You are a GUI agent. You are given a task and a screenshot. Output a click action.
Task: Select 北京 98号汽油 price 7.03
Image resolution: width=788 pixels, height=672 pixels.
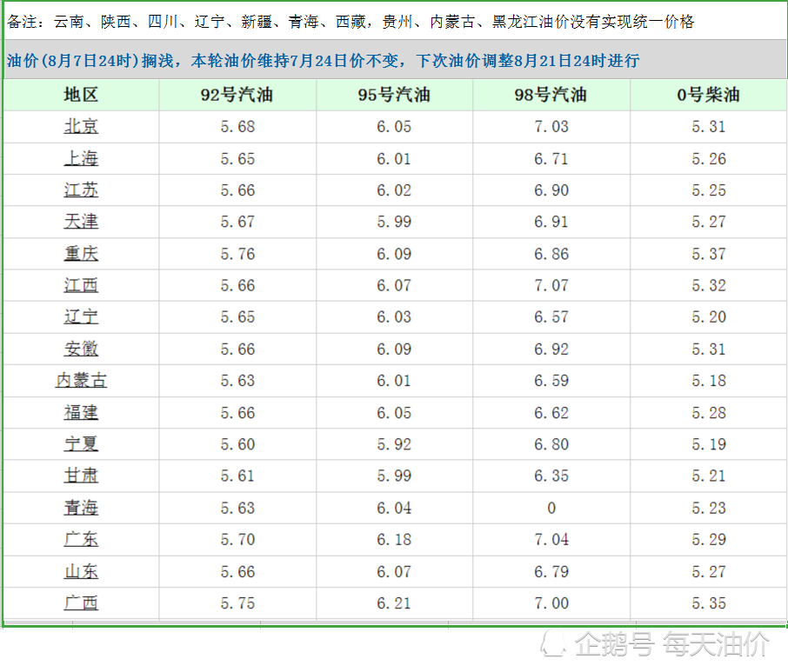551,127
